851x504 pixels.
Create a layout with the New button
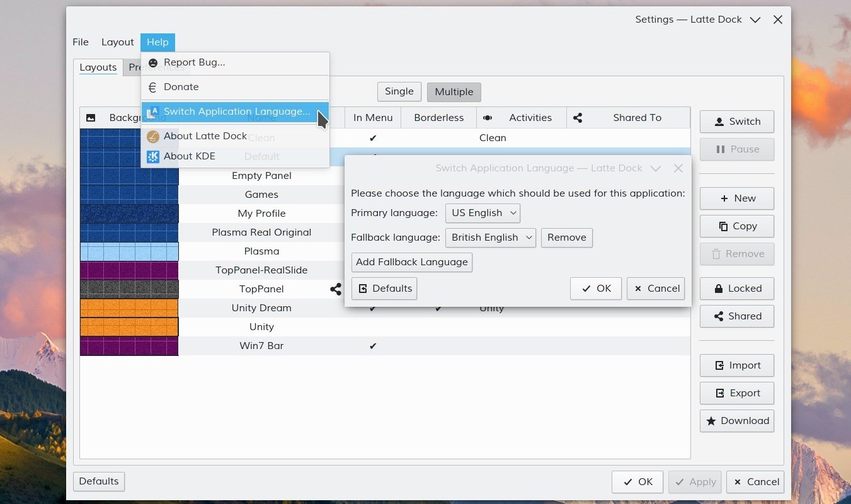click(737, 198)
